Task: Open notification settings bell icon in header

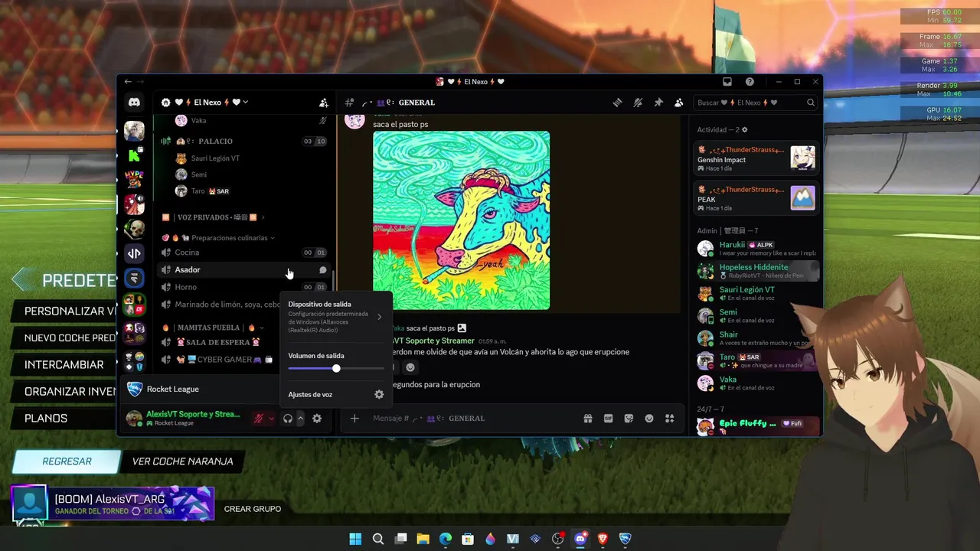Action: 638,103
